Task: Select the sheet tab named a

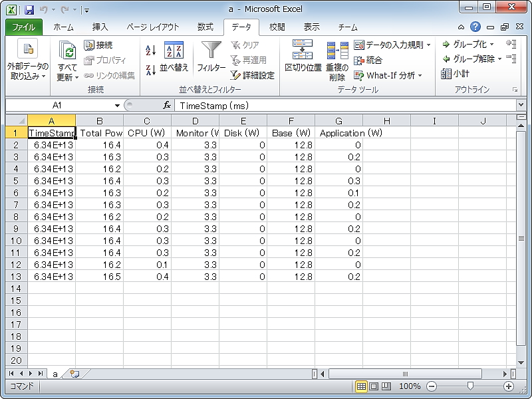Action: 55,374
